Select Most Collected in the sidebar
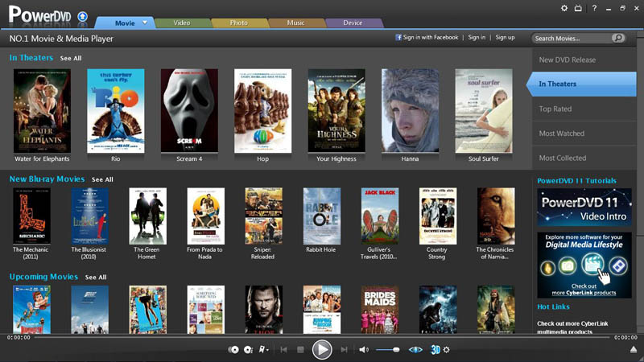 (584, 158)
